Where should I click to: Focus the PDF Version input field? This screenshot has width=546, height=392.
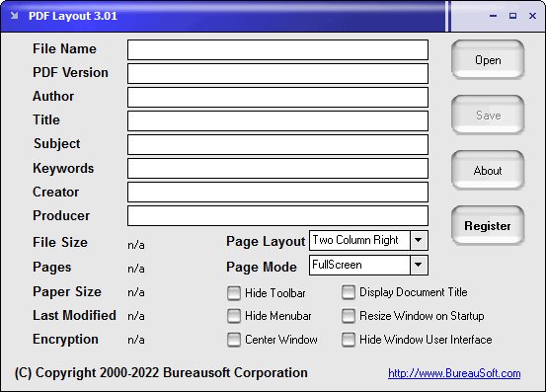(x=277, y=73)
